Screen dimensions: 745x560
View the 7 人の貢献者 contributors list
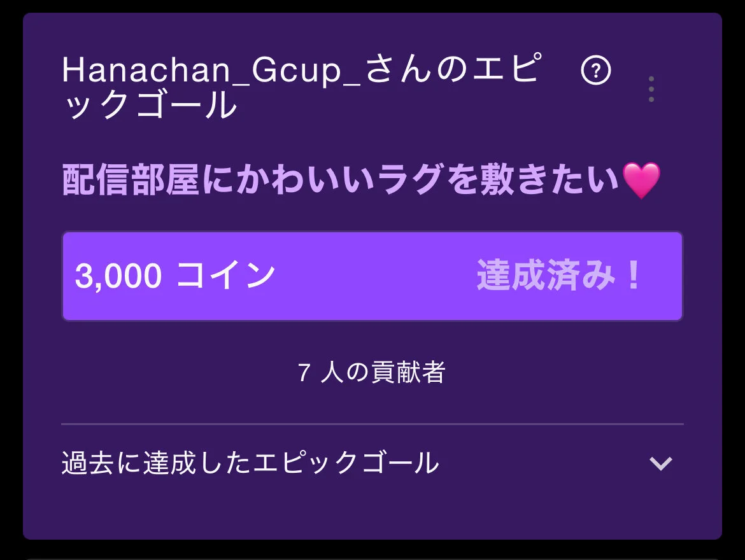point(372,372)
